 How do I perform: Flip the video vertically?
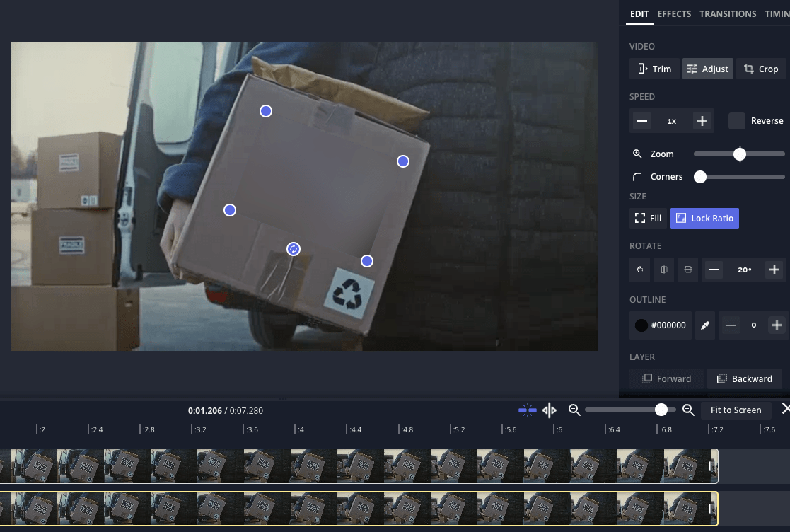pos(687,270)
